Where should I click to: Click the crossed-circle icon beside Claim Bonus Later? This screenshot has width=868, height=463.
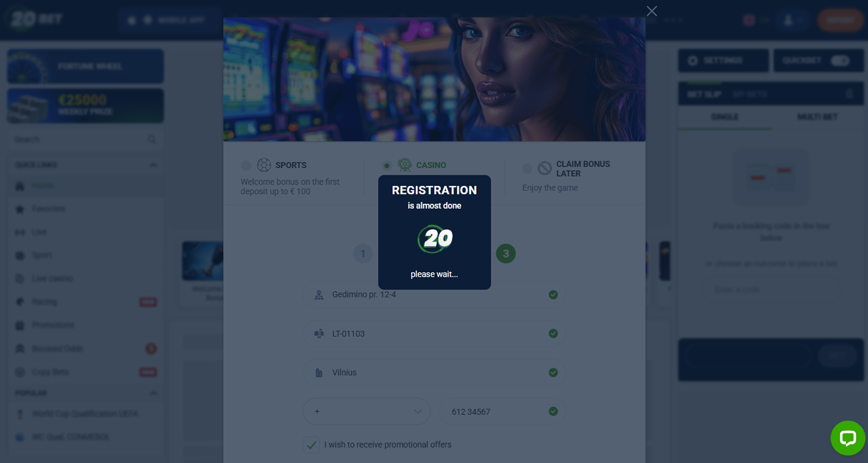545,168
